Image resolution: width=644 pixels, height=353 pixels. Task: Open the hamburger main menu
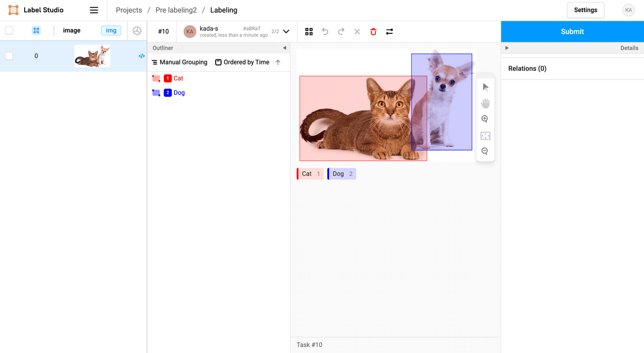[94, 10]
